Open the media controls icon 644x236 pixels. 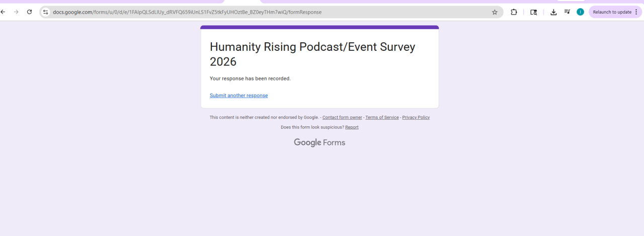click(x=567, y=12)
